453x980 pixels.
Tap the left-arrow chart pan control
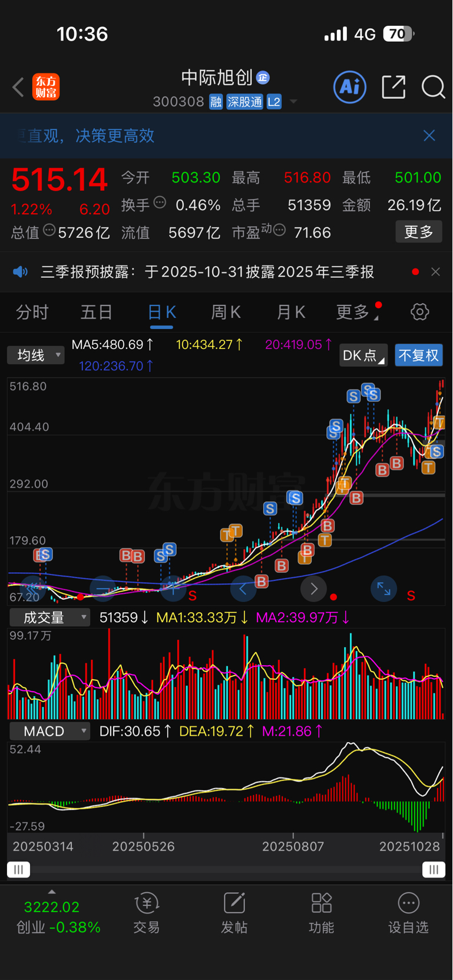click(x=243, y=589)
